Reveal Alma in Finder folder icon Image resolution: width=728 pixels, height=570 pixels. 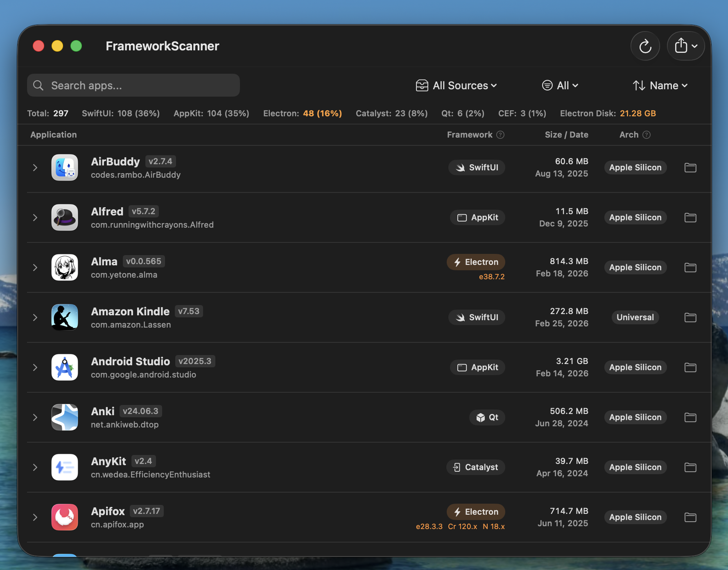click(x=690, y=267)
